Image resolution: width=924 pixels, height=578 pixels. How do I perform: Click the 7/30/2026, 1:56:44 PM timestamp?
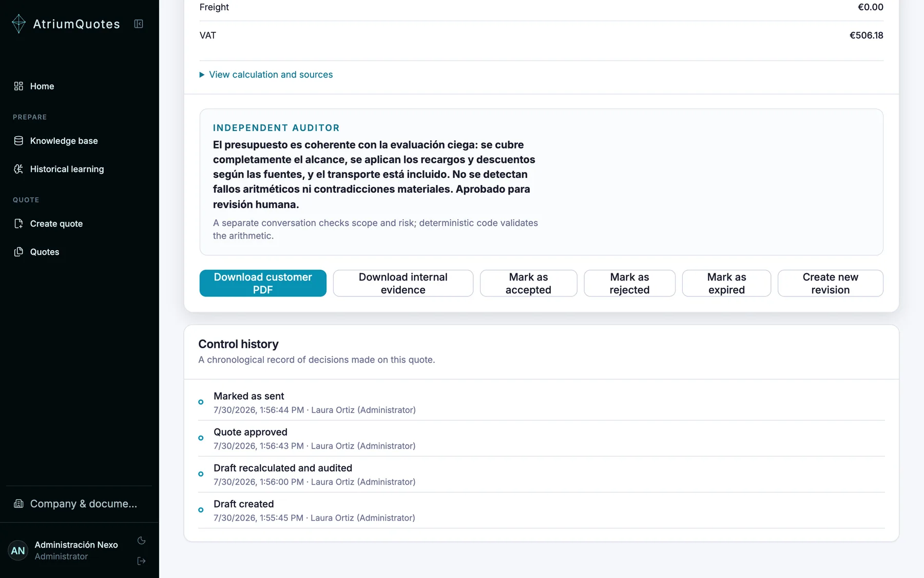[x=259, y=410]
